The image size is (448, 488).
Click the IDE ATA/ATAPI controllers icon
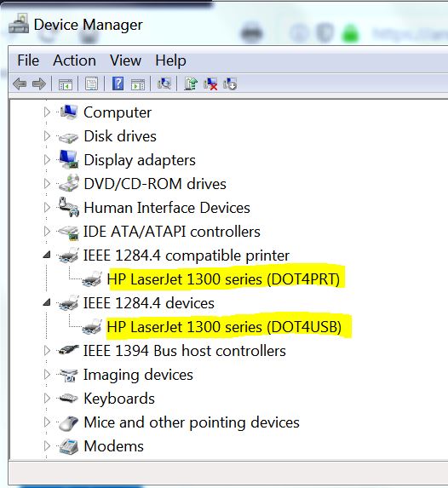coord(68,233)
